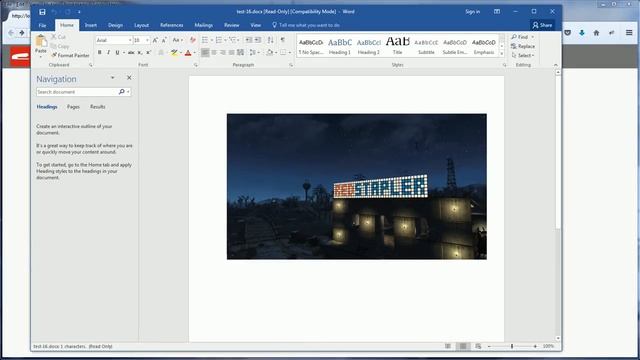Click the text highlight color button
Image resolution: width=640 pixels, height=360 pixels.
174,53
